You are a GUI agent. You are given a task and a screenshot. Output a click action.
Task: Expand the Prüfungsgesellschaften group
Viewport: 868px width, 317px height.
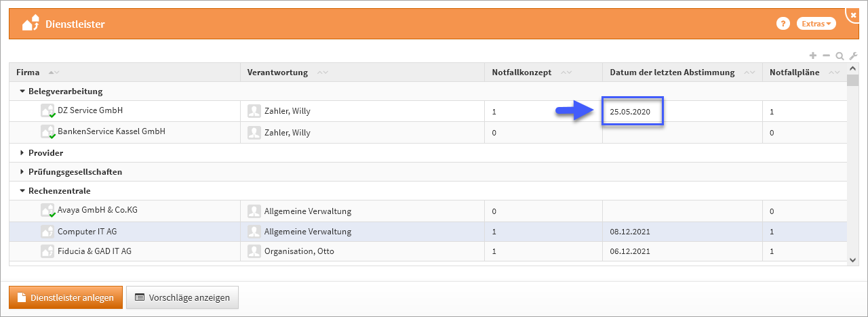point(22,172)
